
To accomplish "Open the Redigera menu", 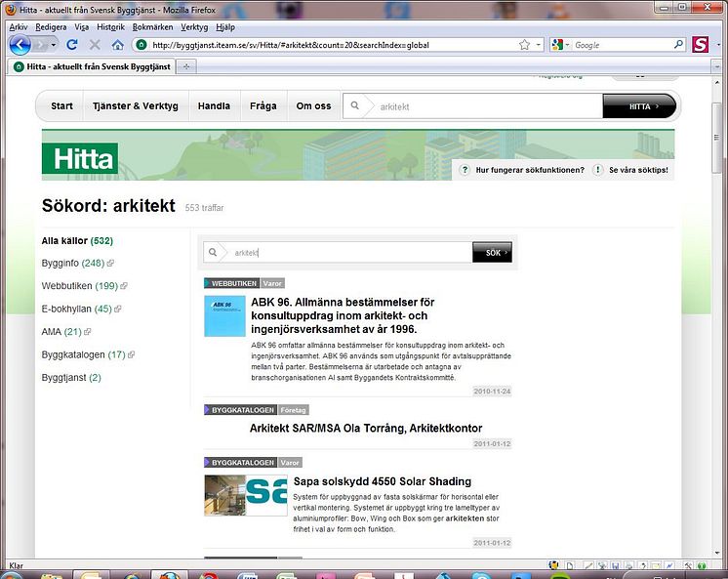I will [x=51, y=27].
